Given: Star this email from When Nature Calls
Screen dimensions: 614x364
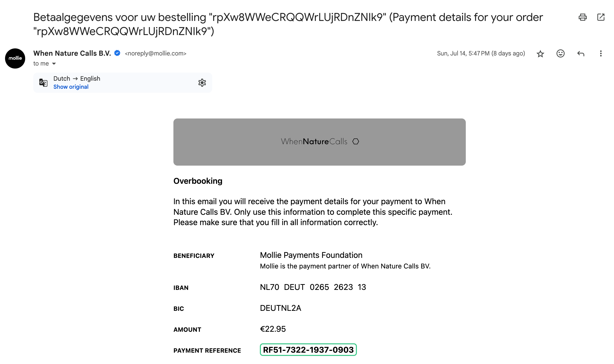Looking at the screenshot, I should (540, 54).
